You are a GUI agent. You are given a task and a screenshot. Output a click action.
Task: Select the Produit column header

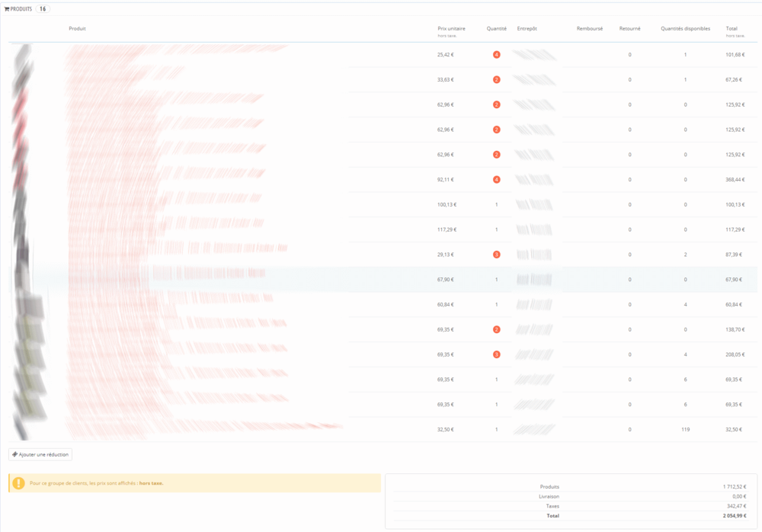pos(77,29)
